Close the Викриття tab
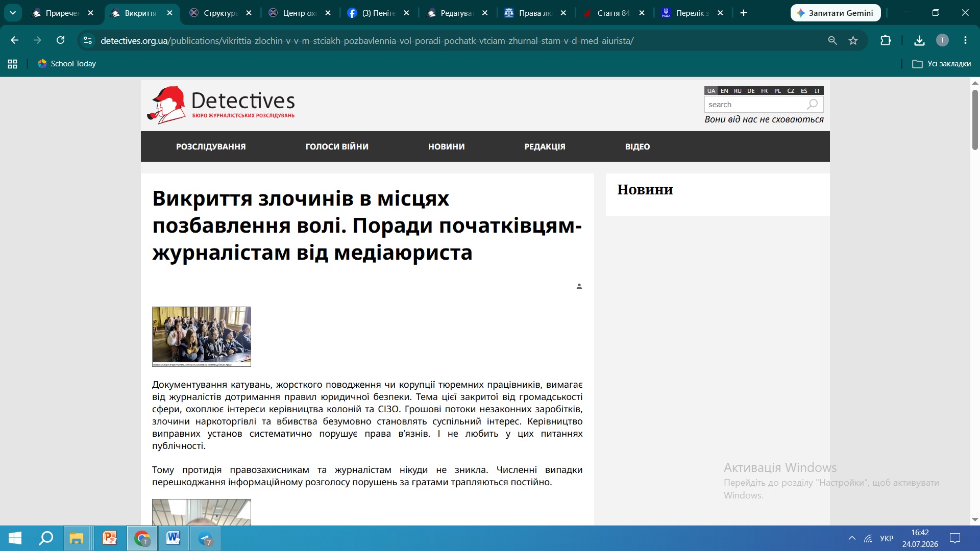Viewport: 980px width, 551px height. (169, 13)
